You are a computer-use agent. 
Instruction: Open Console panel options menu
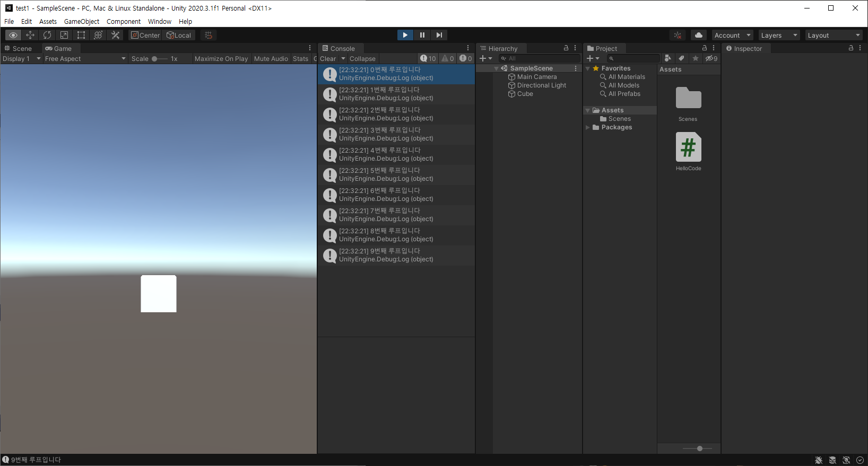point(468,48)
